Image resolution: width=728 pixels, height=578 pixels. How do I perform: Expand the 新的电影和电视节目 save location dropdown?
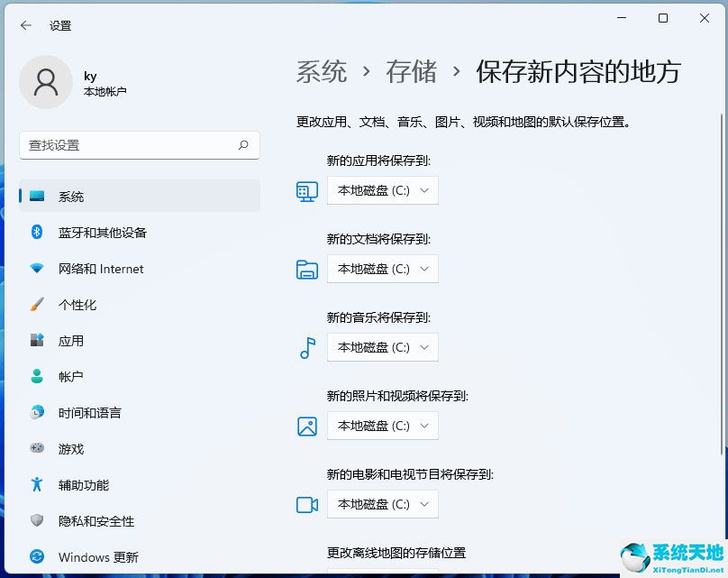[382, 504]
